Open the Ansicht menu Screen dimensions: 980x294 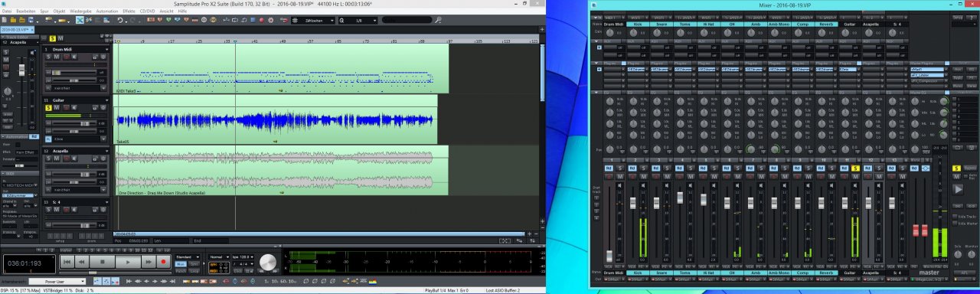tap(166, 11)
